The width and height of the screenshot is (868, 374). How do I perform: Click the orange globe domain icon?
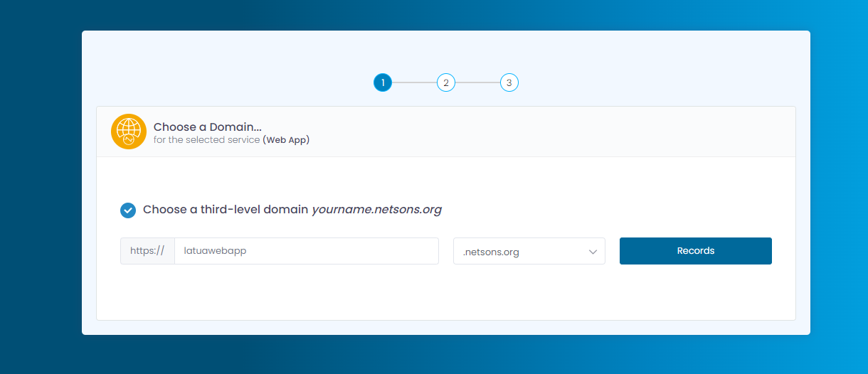click(129, 132)
